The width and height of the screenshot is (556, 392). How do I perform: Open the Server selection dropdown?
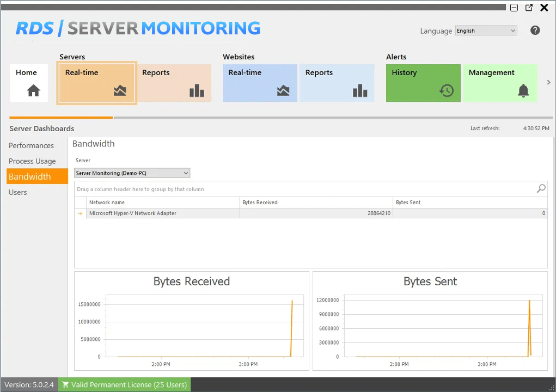click(x=132, y=173)
